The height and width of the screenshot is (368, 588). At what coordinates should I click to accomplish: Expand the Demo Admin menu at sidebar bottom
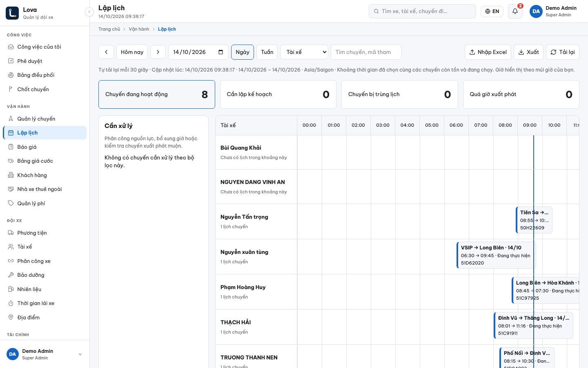[x=45, y=354]
